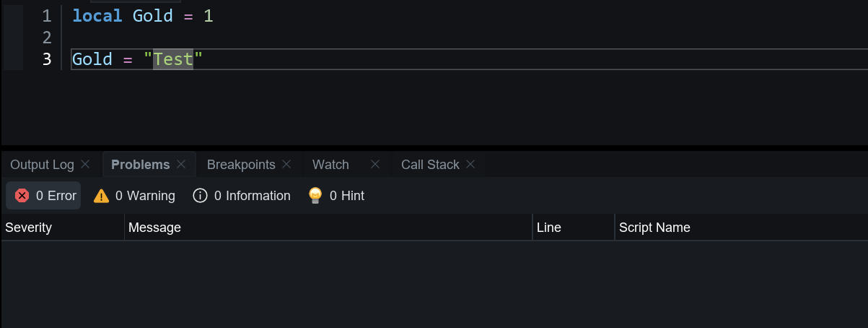868x328 pixels.
Task: Click the "Test" string in the editor
Action: [x=173, y=59]
